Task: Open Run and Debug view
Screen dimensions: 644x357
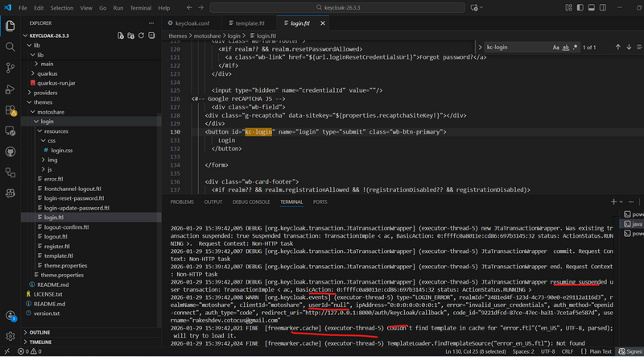Action: pyautogui.click(x=10, y=89)
